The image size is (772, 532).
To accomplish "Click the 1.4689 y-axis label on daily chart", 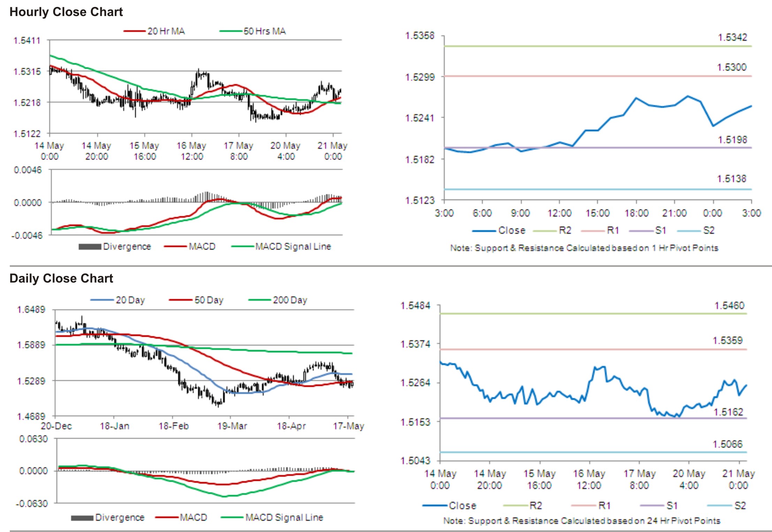I will click(31, 417).
